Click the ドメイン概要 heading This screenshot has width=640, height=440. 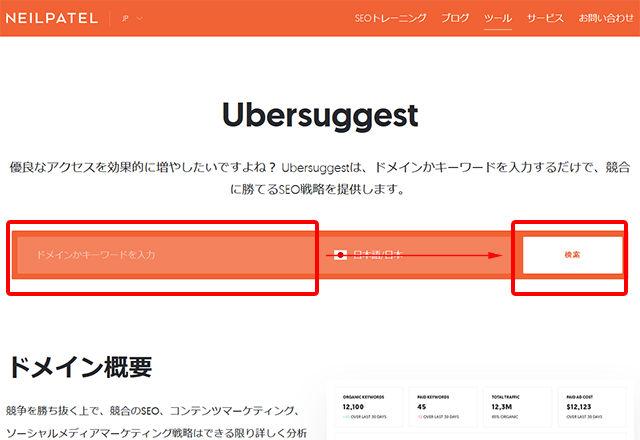80,367
